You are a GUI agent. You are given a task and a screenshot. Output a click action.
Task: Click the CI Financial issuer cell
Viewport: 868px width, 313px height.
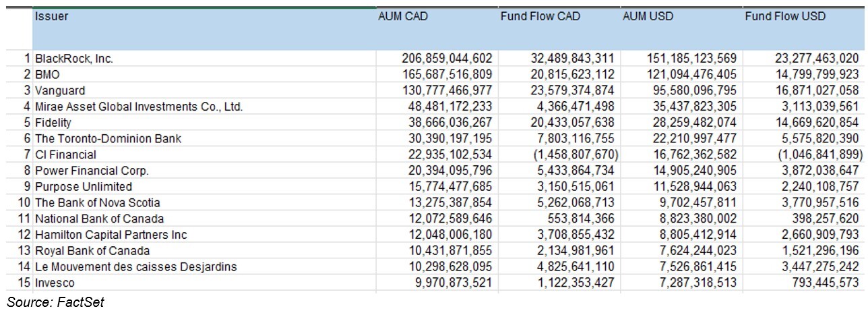pyautogui.click(x=204, y=154)
